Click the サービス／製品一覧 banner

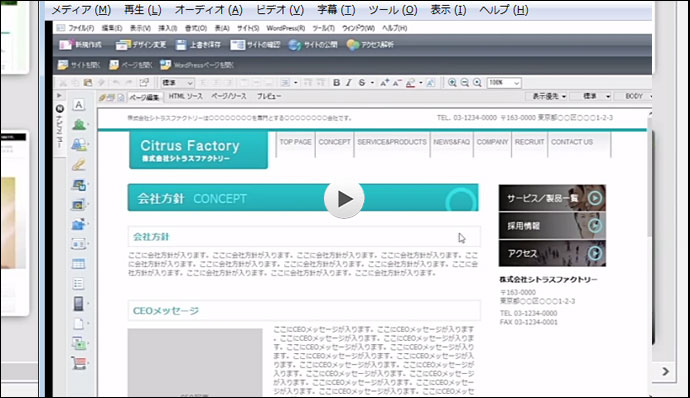coord(552,198)
